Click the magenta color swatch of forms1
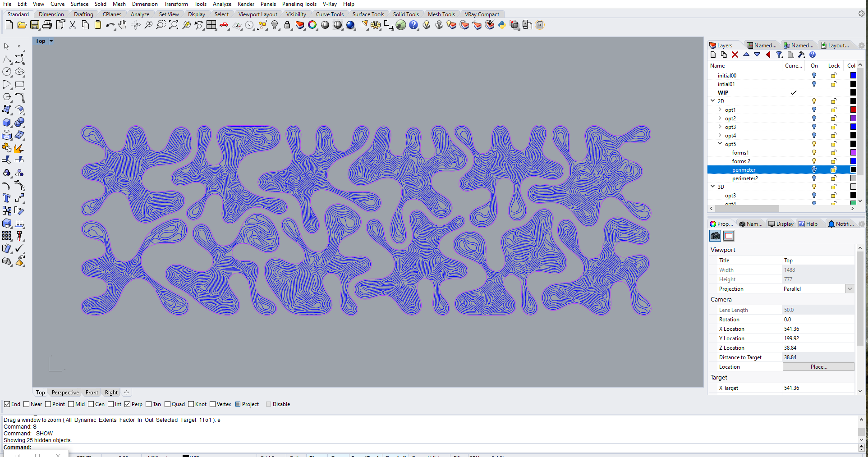The height and width of the screenshot is (457, 868). pos(853,153)
